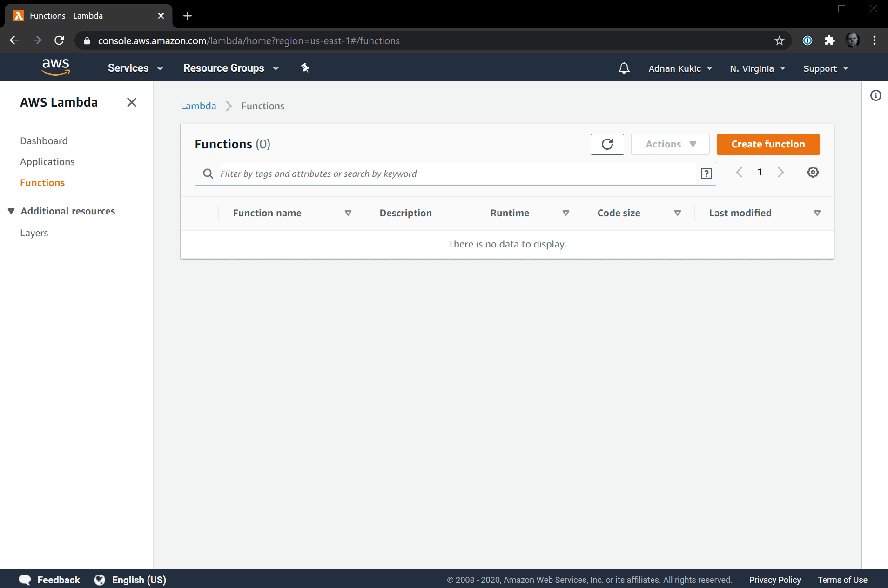888x588 pixels.
Task: Open Dashboard in the sidebar
Action: click(x=44, y=141)
